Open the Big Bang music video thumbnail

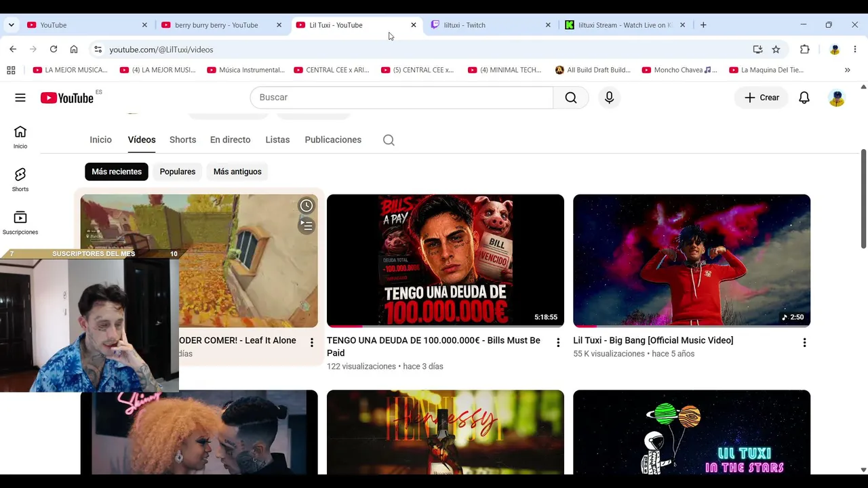coord(692,261)
